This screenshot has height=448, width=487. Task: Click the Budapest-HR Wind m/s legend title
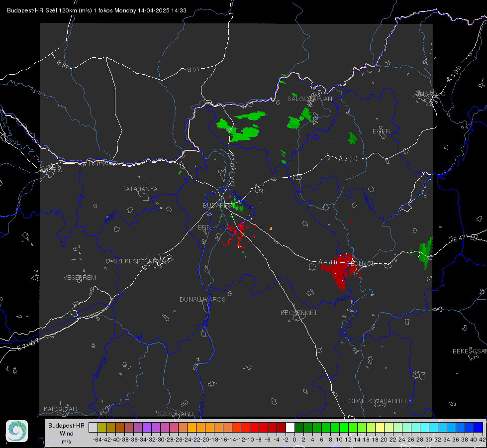tap(66, 433)
